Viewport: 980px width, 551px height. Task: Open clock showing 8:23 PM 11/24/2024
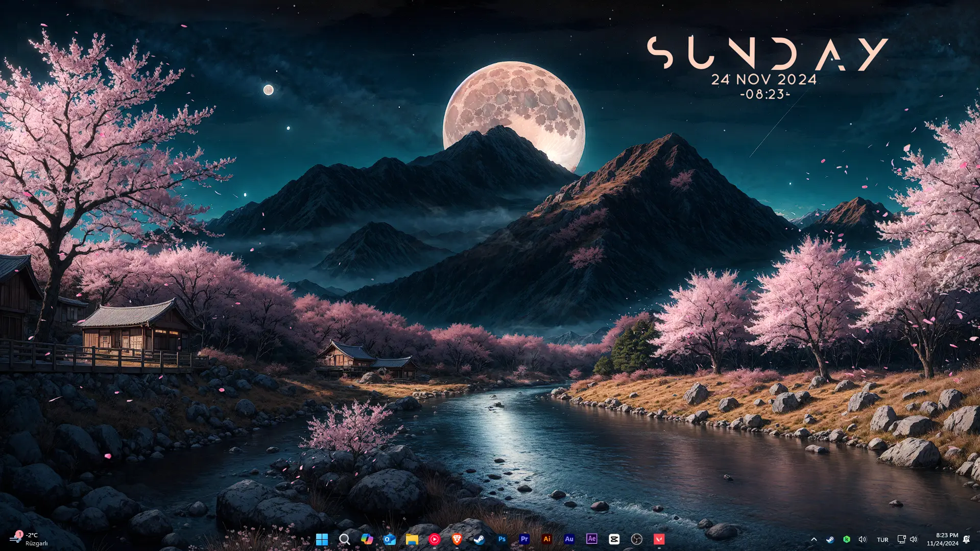pyautogui.click(x=943, y=539)
